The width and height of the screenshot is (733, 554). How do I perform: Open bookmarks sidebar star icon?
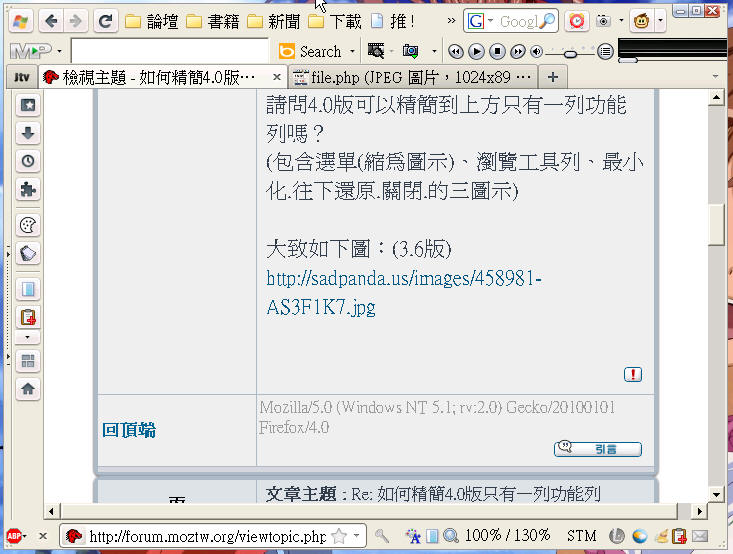(x=28, y=105)
